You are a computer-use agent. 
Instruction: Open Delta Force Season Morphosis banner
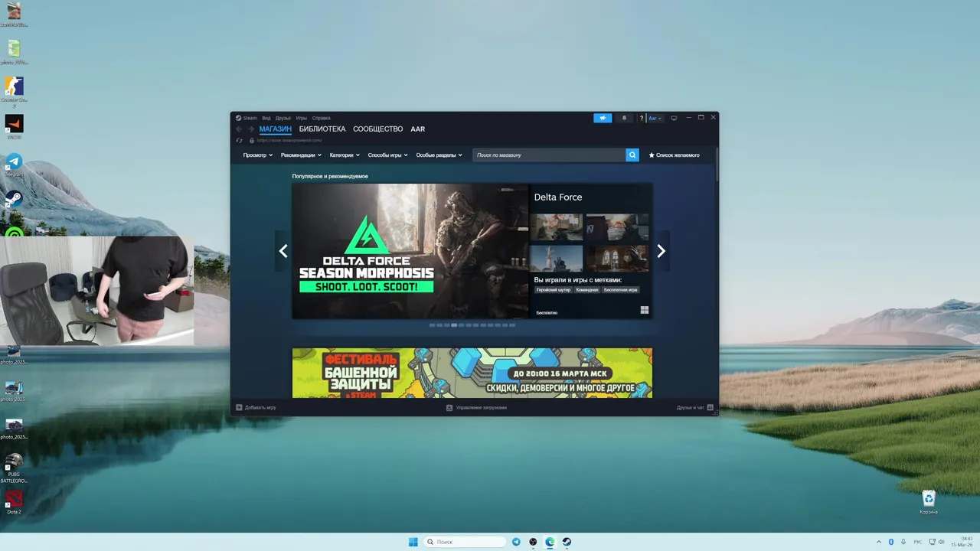tap(410, 251)
